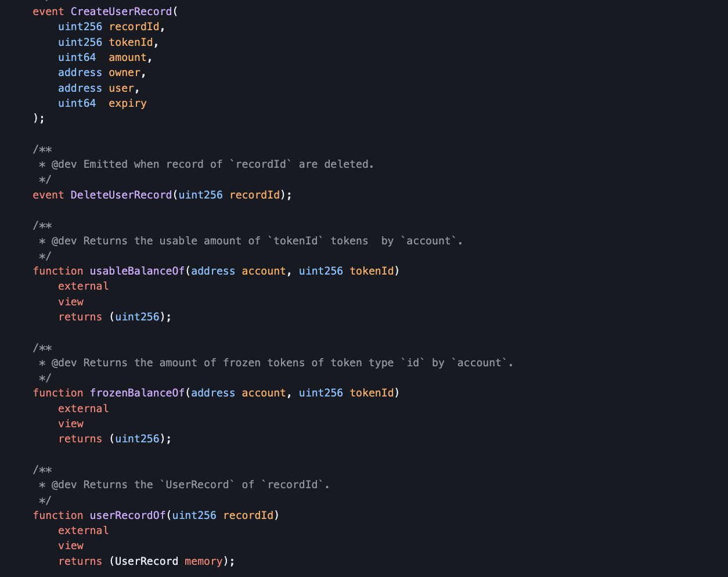Click view keyword under frozenBalanceOf

tap(71, 424)
